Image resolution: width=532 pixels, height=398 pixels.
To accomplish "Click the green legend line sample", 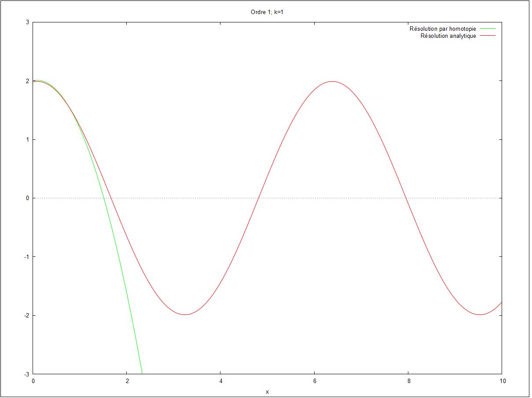I will click(488, 29).
